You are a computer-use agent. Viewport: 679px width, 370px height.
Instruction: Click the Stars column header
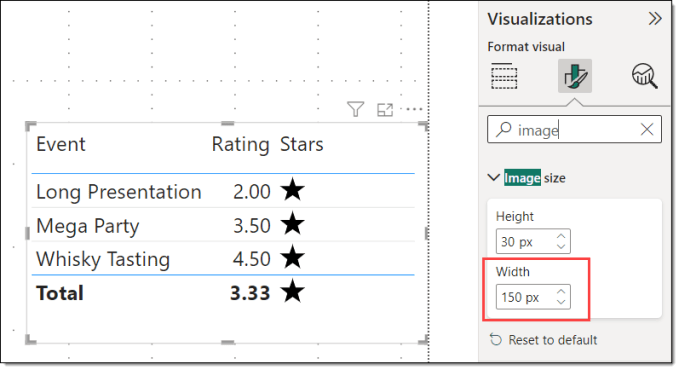tap(301, 144)
